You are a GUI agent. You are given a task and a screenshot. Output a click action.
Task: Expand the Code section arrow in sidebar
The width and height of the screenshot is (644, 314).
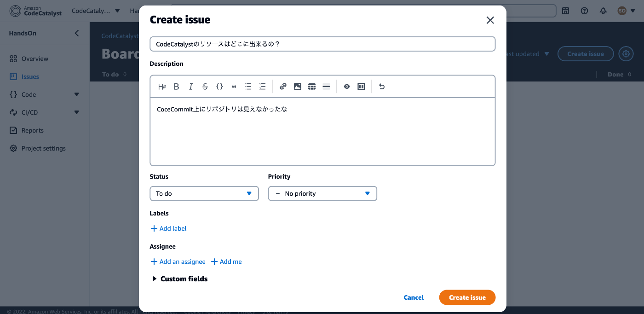(x=77, y=94)
